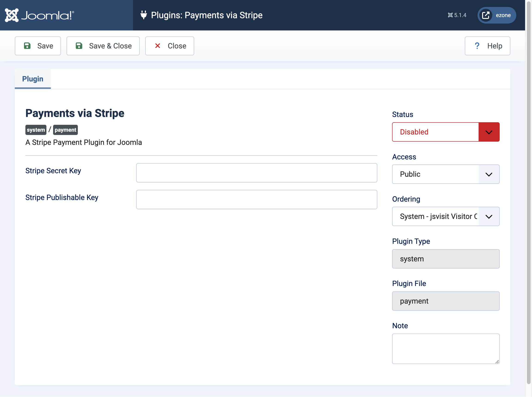Focus the Stripe Secret Key input field
The height and width of the screenshot is (397, 532).
(256, 173)
